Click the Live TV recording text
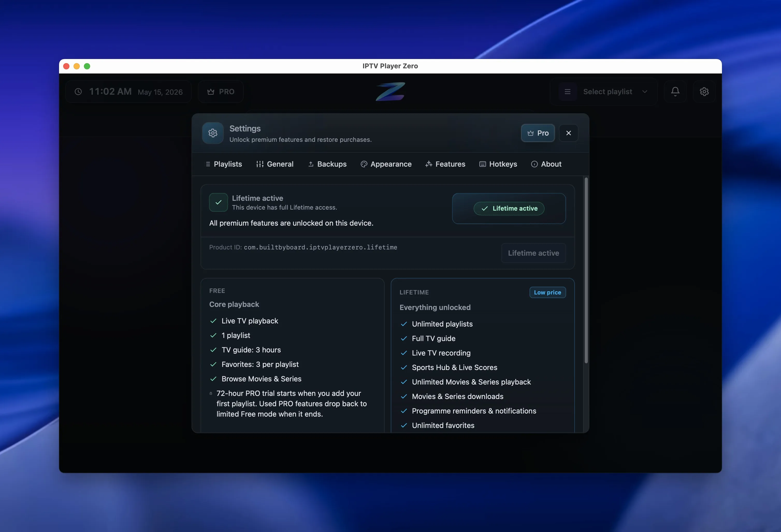 pos(441,353)
